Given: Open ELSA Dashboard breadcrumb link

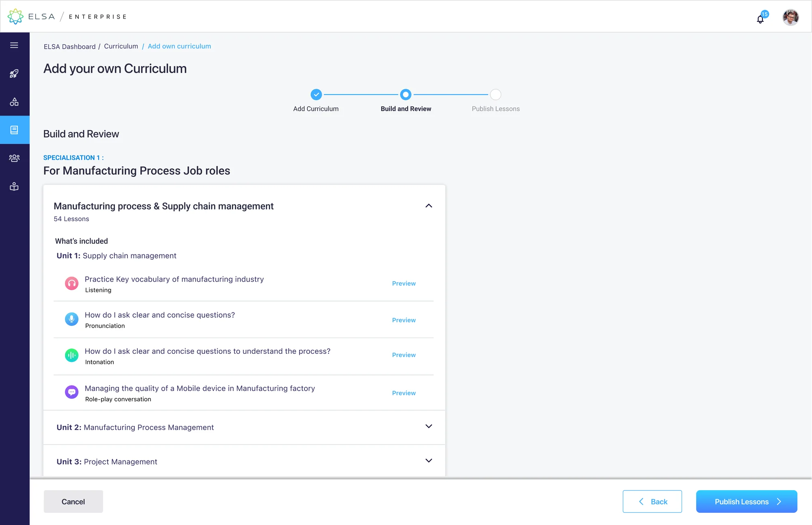Looking at the screenshot, I should point(70,47).
